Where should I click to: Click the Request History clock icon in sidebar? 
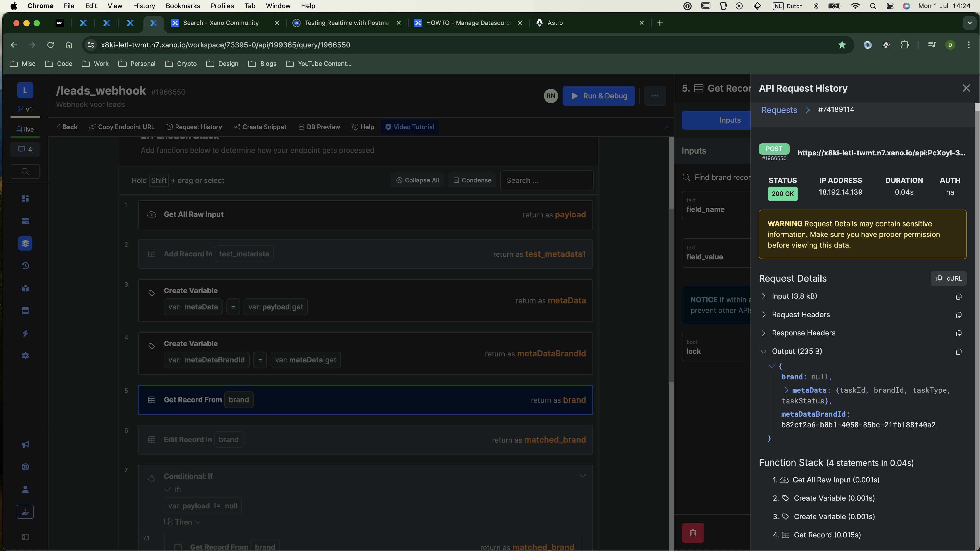click(x=25, y=266)
